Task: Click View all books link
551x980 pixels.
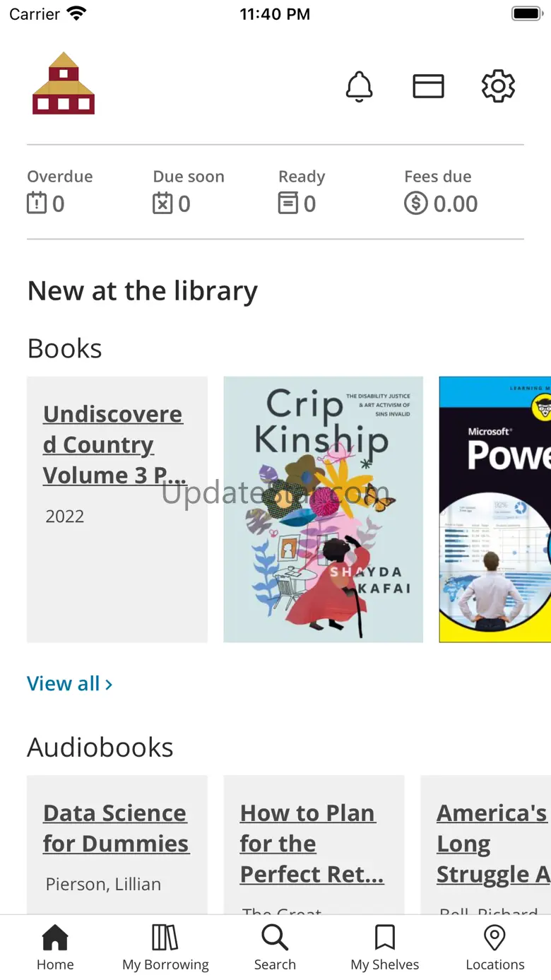Action: coord(69,683)
